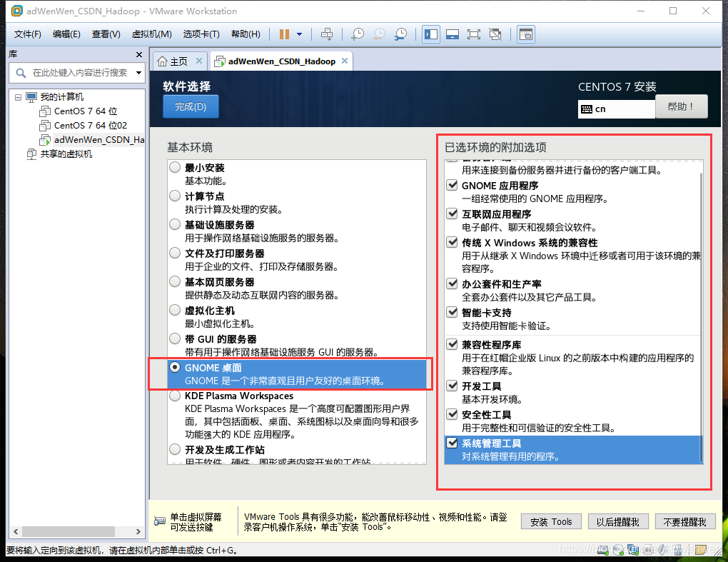Screen dimensions: 728x562
Task: Uncheck the 系统管理工具 checkbox
Action: pos(452,443)
